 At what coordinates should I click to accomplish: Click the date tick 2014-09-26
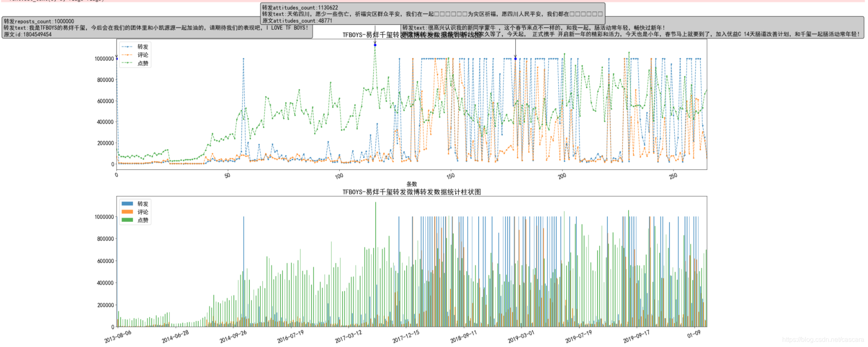[x=233, y=337]
